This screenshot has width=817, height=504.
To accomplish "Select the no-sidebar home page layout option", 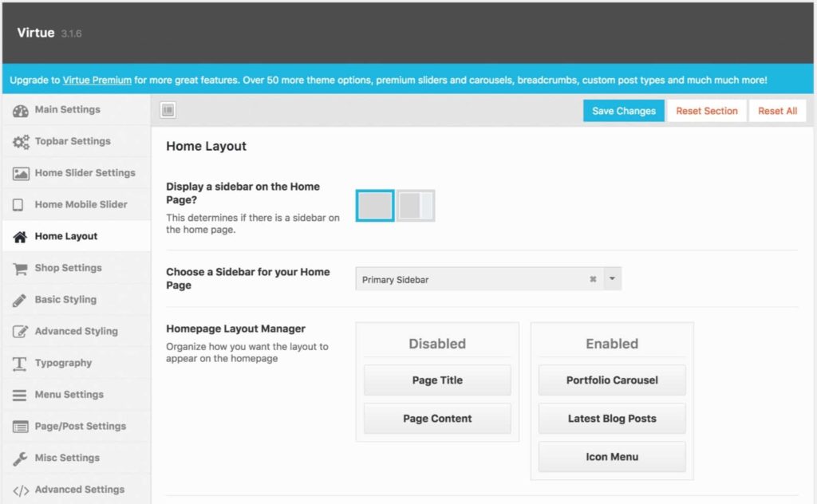I will click(374, 205).
